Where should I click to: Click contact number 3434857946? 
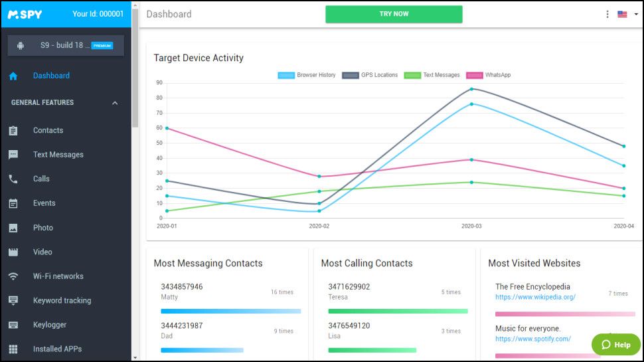[x=181, y=287]
